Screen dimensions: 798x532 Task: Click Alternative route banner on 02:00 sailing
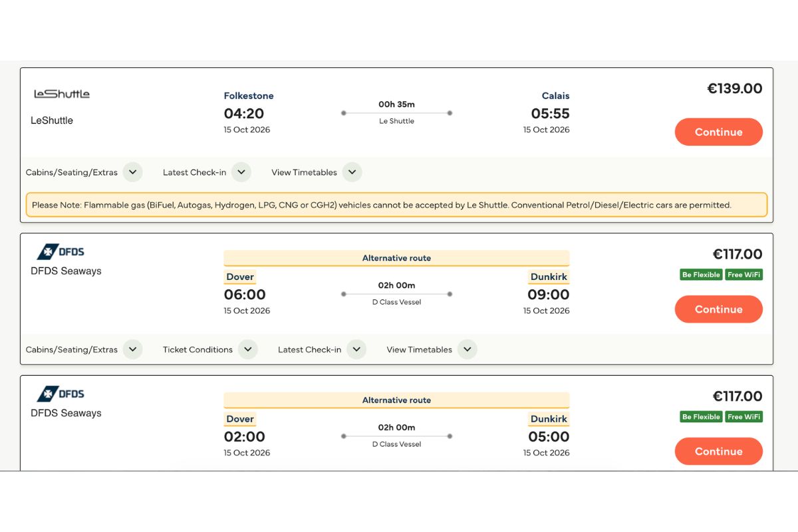396,400
